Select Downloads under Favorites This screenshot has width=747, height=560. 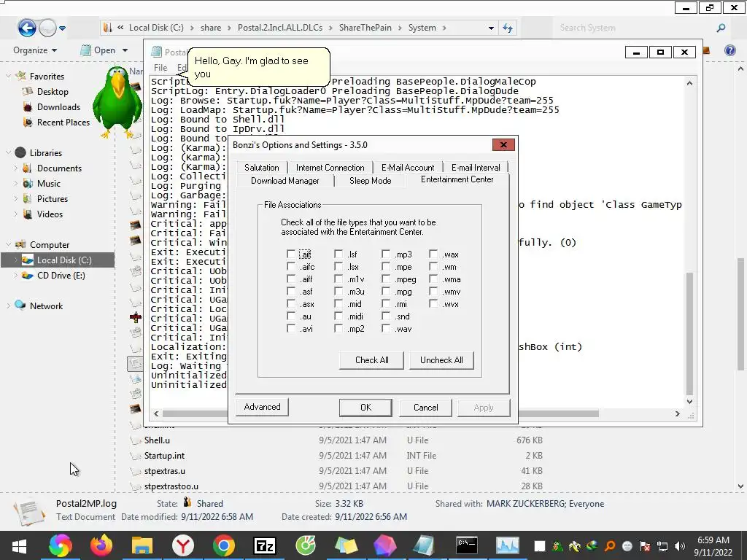pyautogui.click(x=58, y=106)
